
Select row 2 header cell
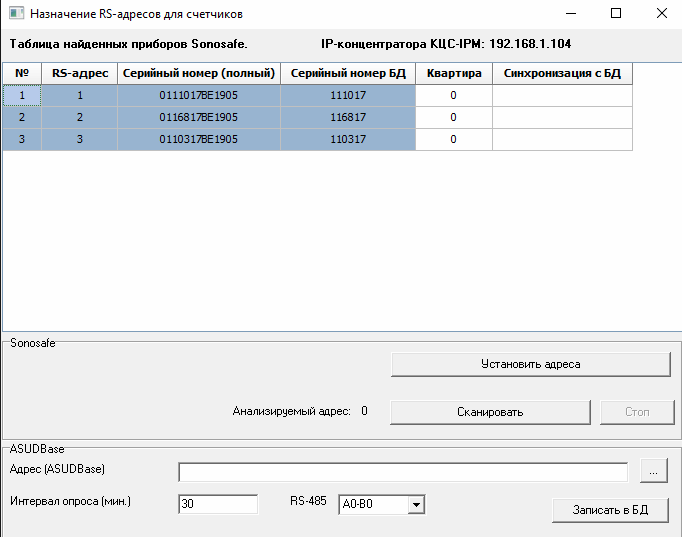point(22,117)
